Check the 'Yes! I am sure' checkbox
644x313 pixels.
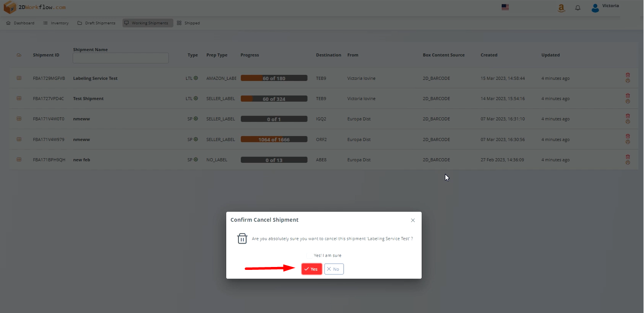[309, 255]
